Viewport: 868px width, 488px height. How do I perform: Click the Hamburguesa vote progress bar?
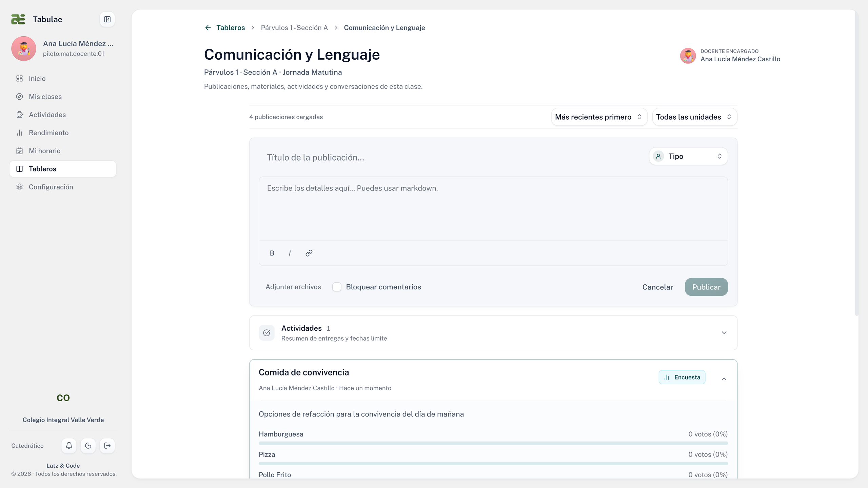[493, 443]
